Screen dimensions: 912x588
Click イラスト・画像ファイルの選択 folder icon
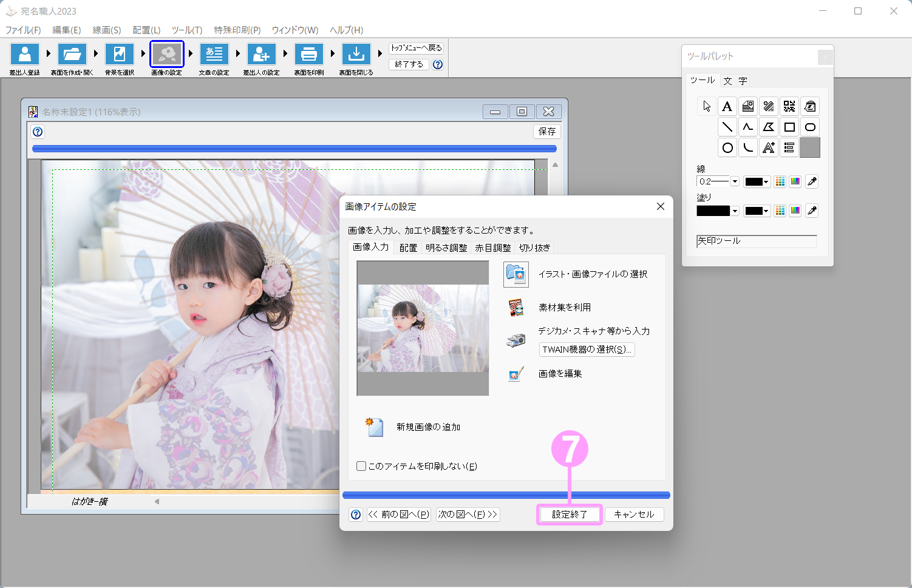point(516,274)
